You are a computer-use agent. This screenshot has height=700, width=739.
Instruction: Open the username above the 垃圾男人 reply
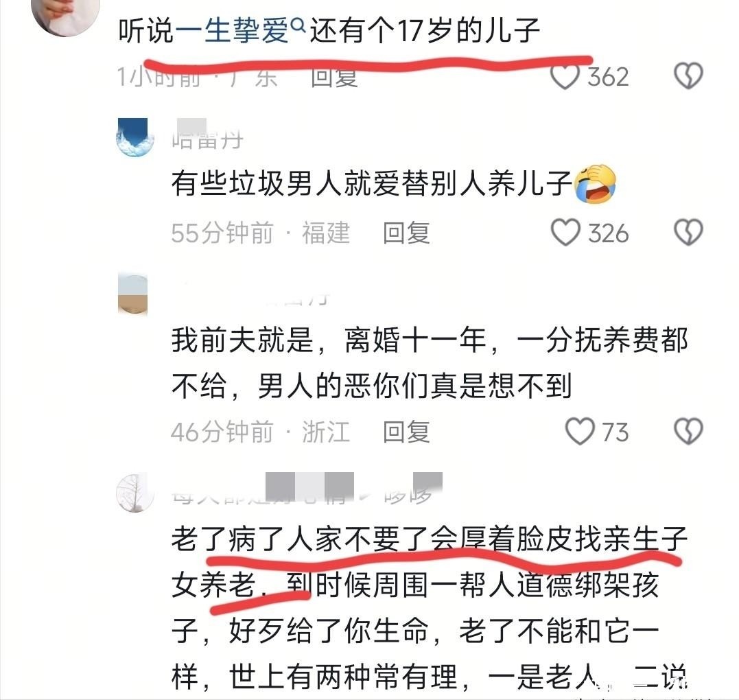pyautogui.click(x=207, y=135)
